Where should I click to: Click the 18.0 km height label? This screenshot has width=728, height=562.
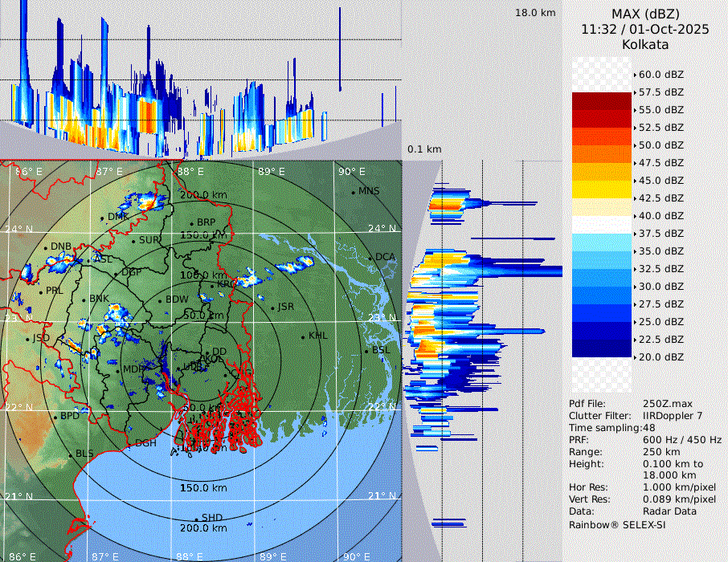535,13
